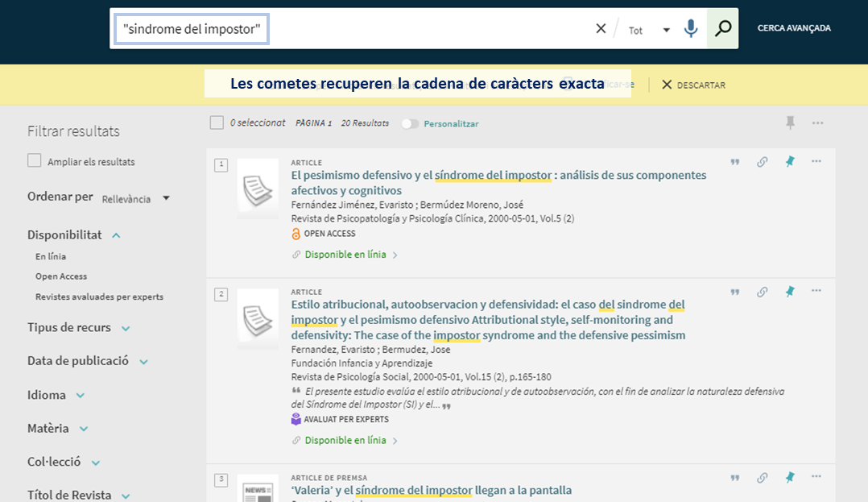Pin result 2 to favorites

(x=790, y=292)
